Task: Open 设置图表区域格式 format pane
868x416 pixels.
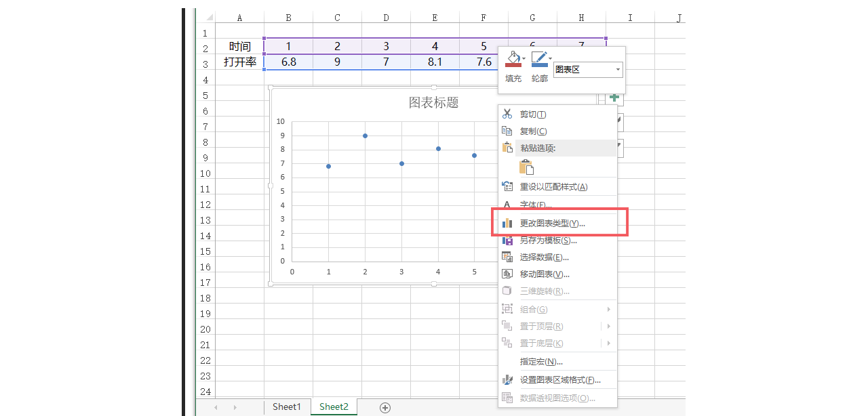Action: click(x=559, y=380)
